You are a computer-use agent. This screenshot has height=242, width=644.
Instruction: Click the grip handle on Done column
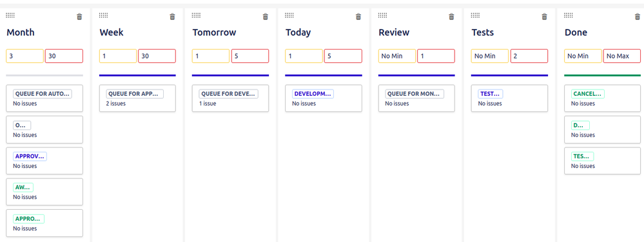coord(569,15)
